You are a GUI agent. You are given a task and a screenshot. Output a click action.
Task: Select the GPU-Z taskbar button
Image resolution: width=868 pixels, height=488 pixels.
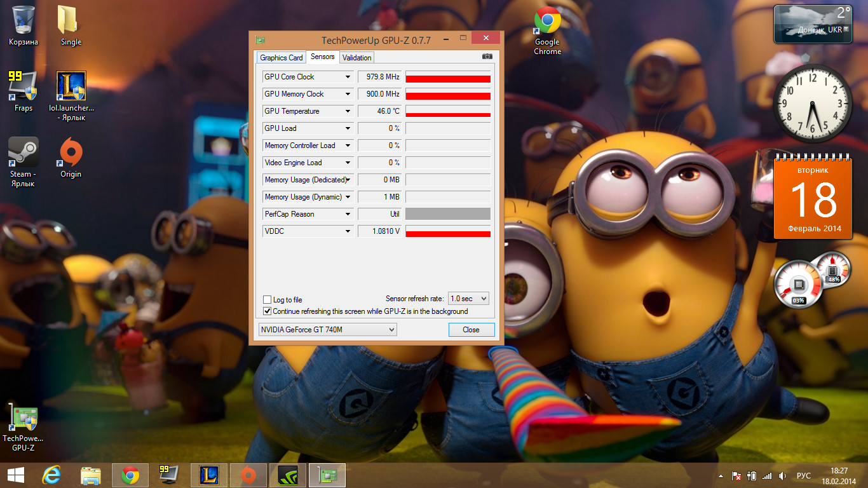[x=327, y=475]
